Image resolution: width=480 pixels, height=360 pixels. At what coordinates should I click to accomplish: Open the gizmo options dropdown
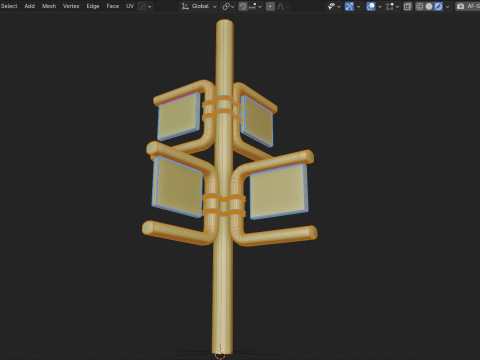[x=358, y=6]
